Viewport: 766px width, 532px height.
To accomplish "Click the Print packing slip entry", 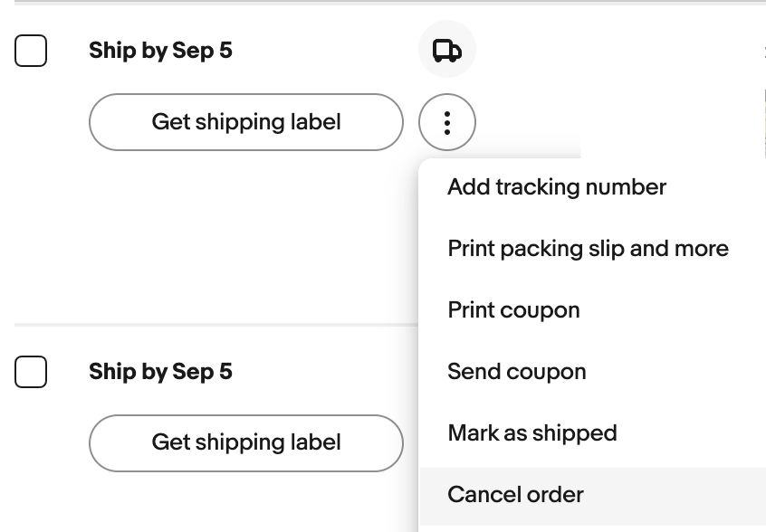I will click(x=589, y=249).
